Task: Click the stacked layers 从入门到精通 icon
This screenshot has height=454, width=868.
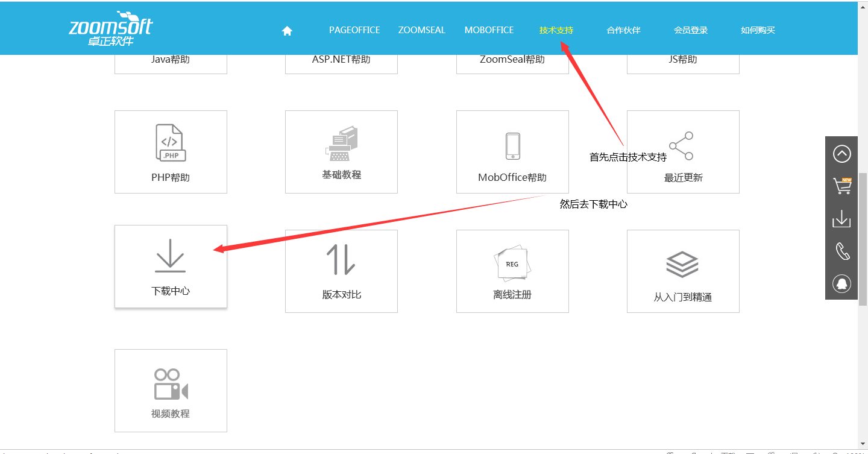Action: coord(682,265)
